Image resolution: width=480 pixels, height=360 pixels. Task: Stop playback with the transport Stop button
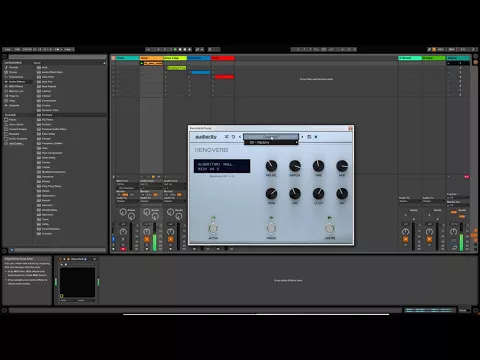(x=180, y=49)
